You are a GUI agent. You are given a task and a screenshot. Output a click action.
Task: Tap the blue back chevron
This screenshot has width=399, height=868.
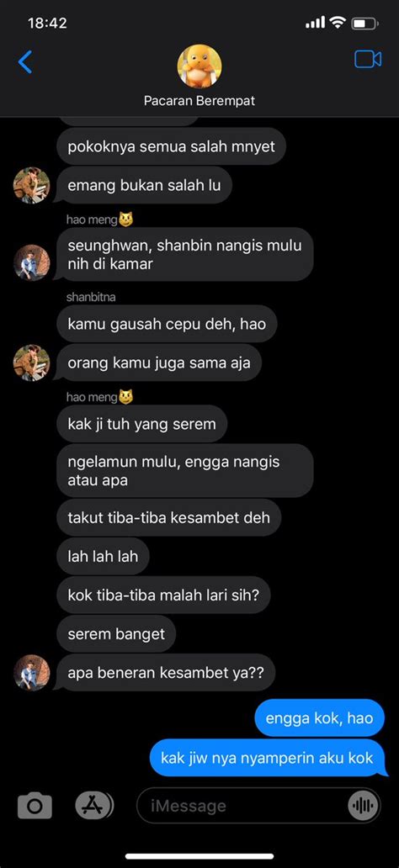click(x=25, y=61)
